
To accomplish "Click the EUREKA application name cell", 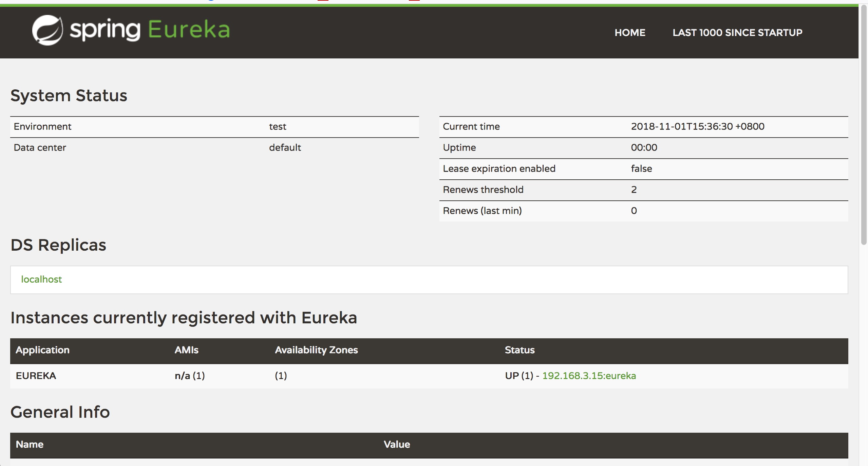I will [36, 376].
